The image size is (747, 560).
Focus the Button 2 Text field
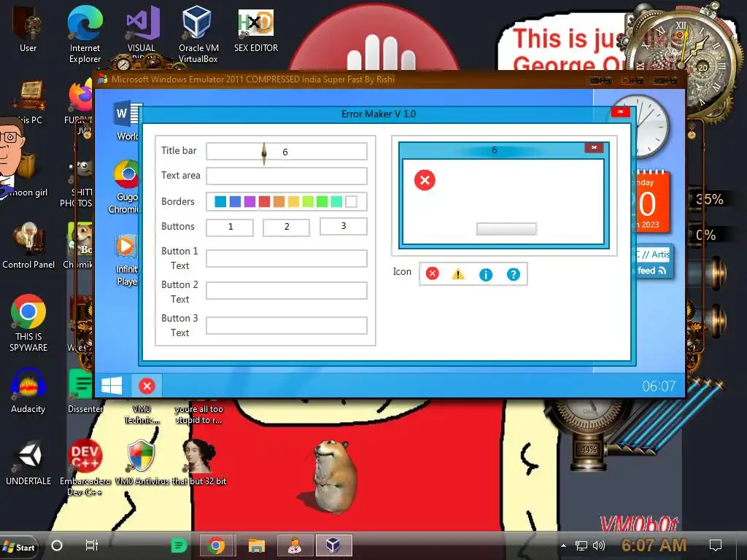coord(286,290)
